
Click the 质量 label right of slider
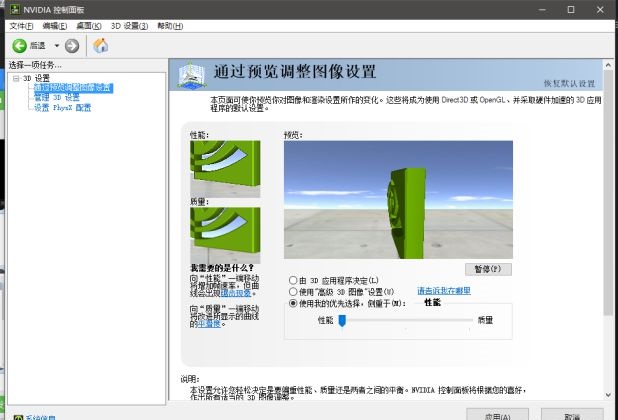(x=485, y=320)
